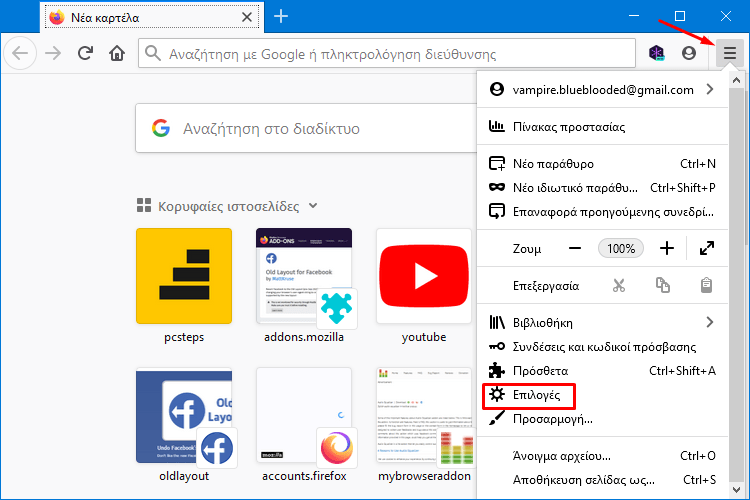Click menu scrollbar down arrow
The image size is (750, 500).
(736, 489)
